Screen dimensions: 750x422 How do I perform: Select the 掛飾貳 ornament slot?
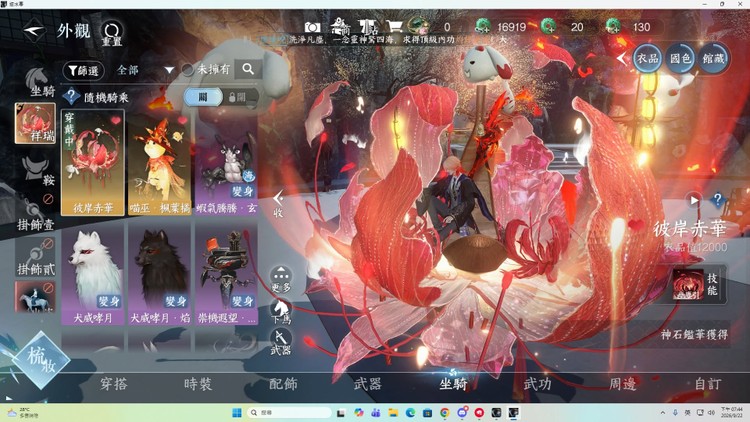[x=36, y=257]
